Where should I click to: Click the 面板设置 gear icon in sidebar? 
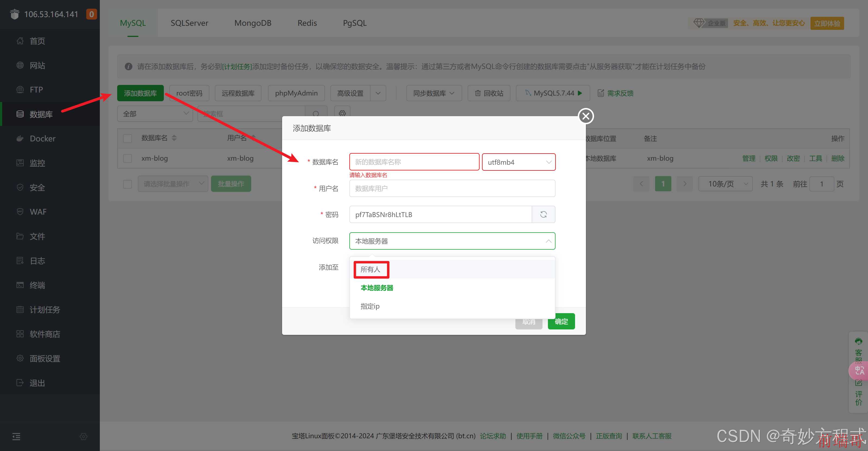click(x=20, y=358)
